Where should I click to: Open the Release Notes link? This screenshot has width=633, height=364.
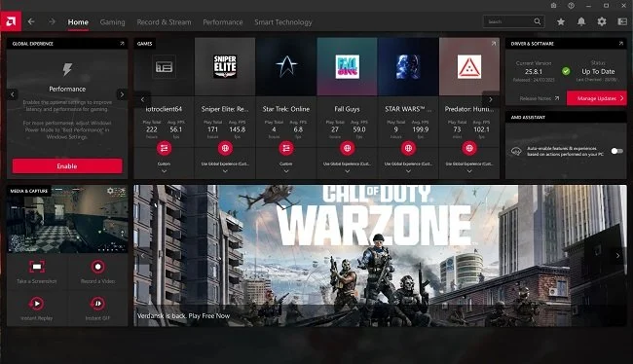coord(540,98)
